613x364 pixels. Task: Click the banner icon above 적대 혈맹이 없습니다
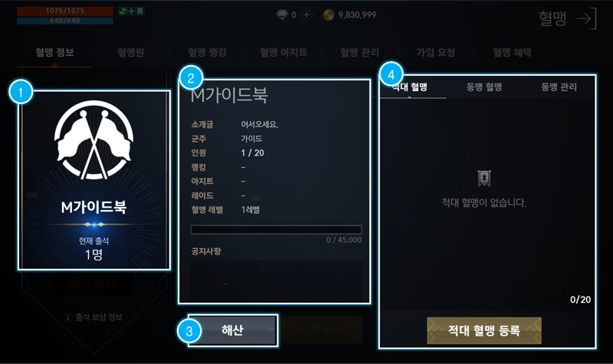pos(484,179)
